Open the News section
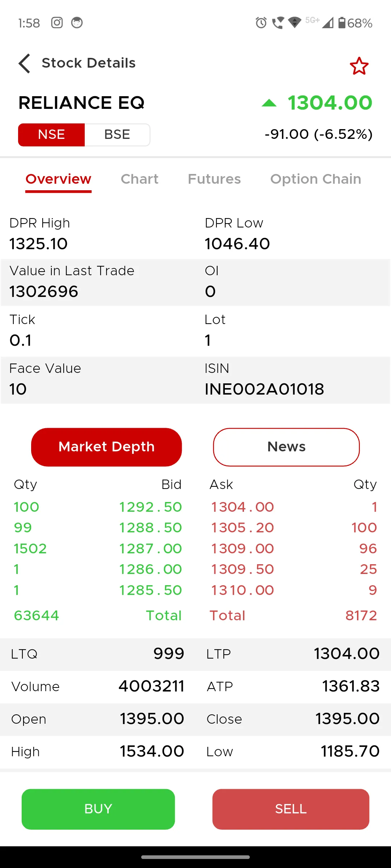The height and width of the screenshot is (868, 391). [286, 447]
